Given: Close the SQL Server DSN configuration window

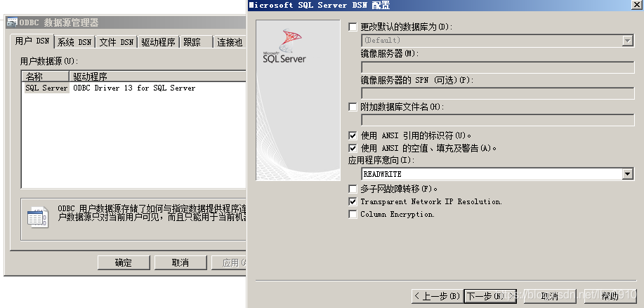Looking at the screenshot, I should pos(638,4).
